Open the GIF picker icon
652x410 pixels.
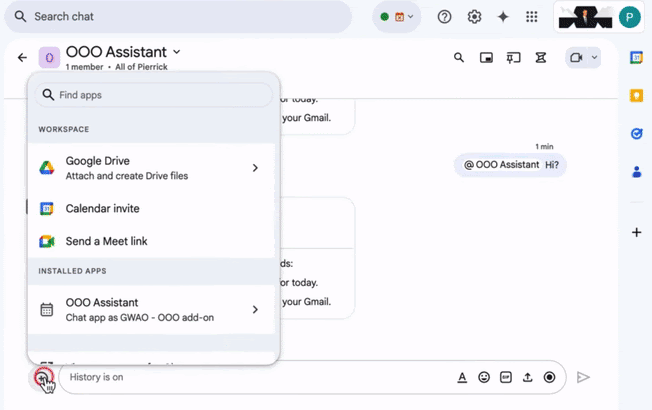(x=506, y=377)
